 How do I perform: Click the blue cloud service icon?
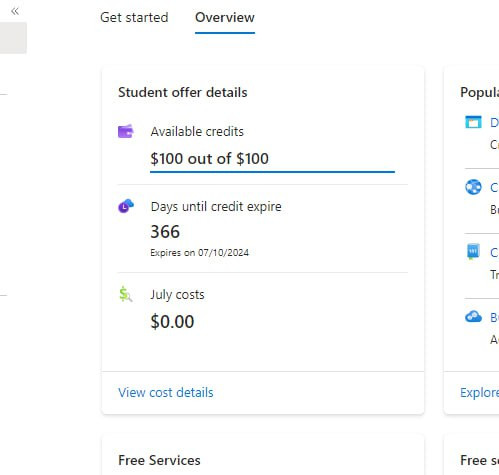tap(473, 316)
